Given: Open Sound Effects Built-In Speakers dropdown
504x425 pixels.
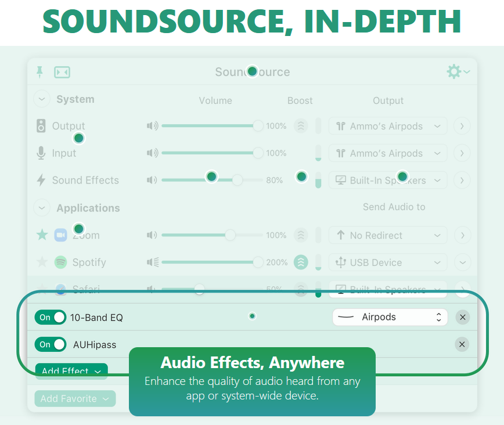Looking at the screenshot, I should tap(388, 180).
